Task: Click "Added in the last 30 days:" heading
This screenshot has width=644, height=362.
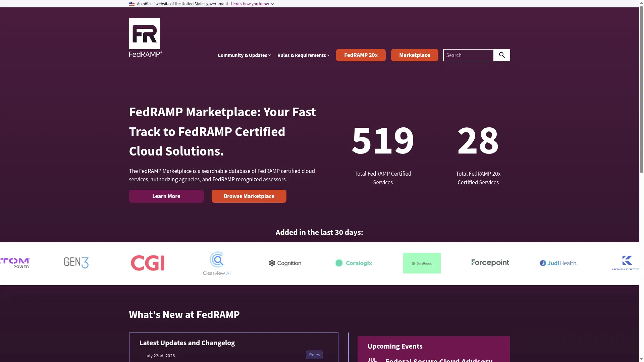Action: (x=319, y=232)
